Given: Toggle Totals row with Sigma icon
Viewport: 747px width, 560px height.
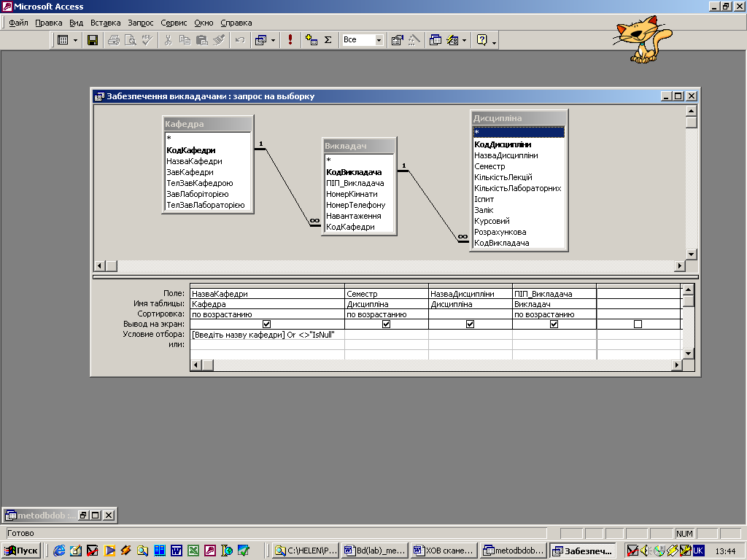Looking at the screenshot, I should (328, 40).
